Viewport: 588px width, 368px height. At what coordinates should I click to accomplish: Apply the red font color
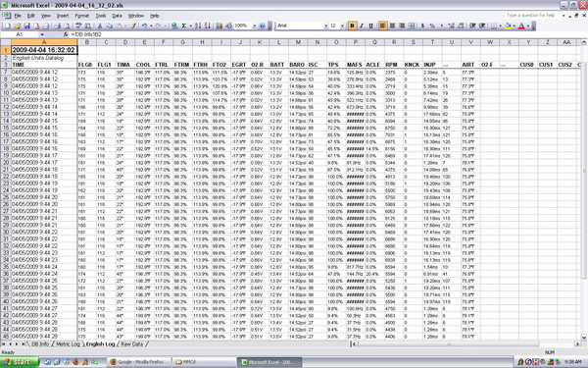tap(521, 26)
